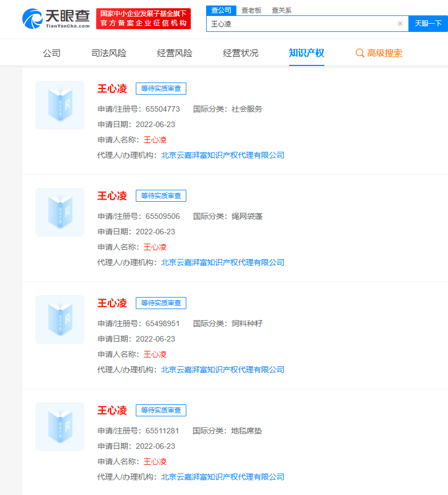This screenshot has width=448, height=495.
Task: Click registration number 65509506
Action: [x=163, y=217]
